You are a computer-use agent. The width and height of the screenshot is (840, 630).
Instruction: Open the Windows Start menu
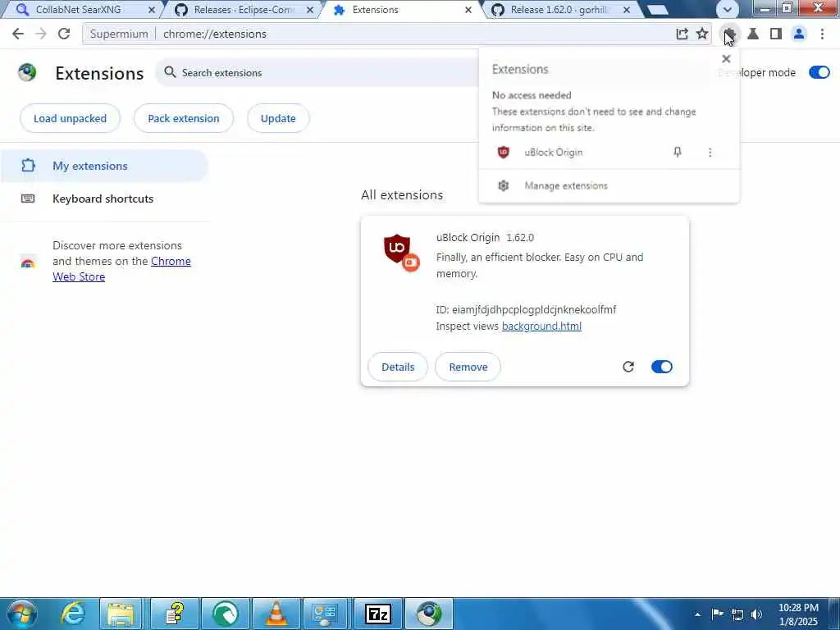22,614
